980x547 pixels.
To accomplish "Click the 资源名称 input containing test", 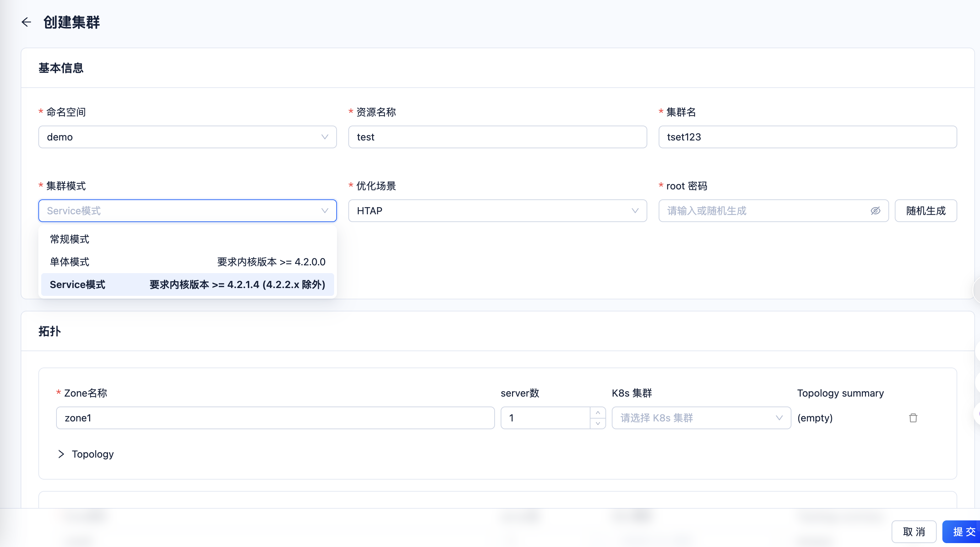I will click(x=497, y=137).
